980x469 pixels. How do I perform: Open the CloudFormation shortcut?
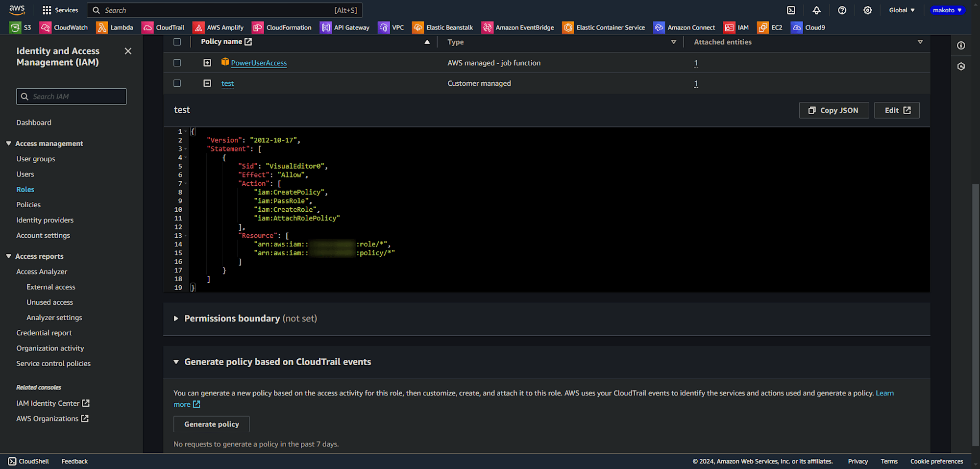tap(282, 27)
